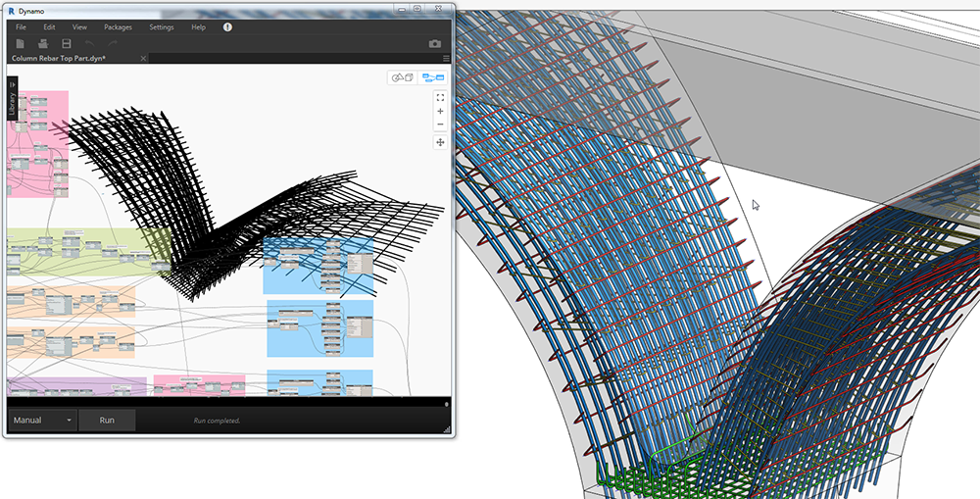Open the Manual run mode dropdown

point(42,421)
